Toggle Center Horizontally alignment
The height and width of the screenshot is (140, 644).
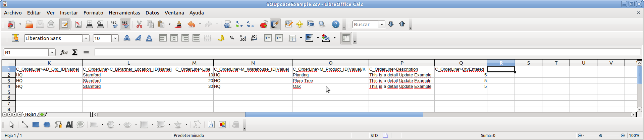click(174, 38)
